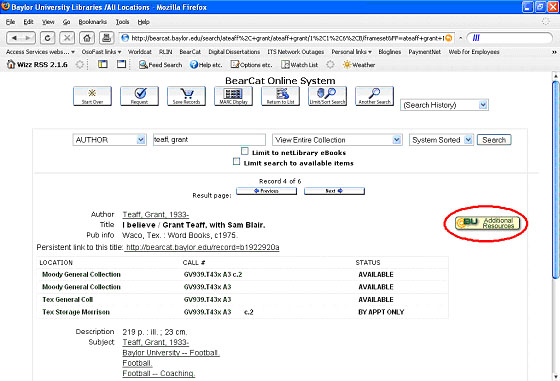Enable Limit to netLibrary eBooks checkbox
Screen dimensions: 560x381
tap(244, 151)
